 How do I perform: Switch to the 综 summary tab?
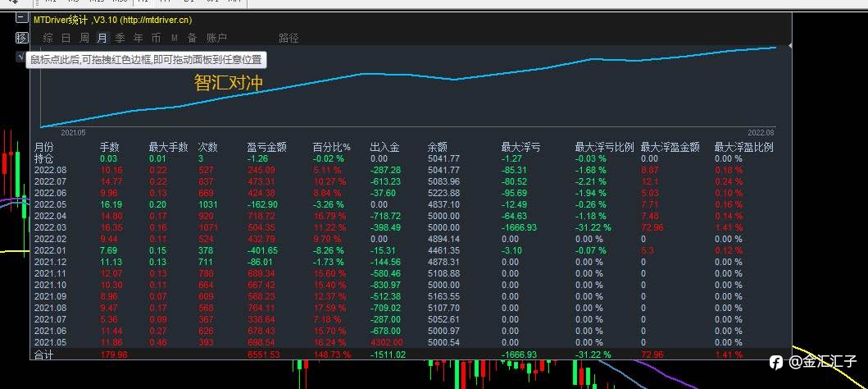[x=48, y=39]
